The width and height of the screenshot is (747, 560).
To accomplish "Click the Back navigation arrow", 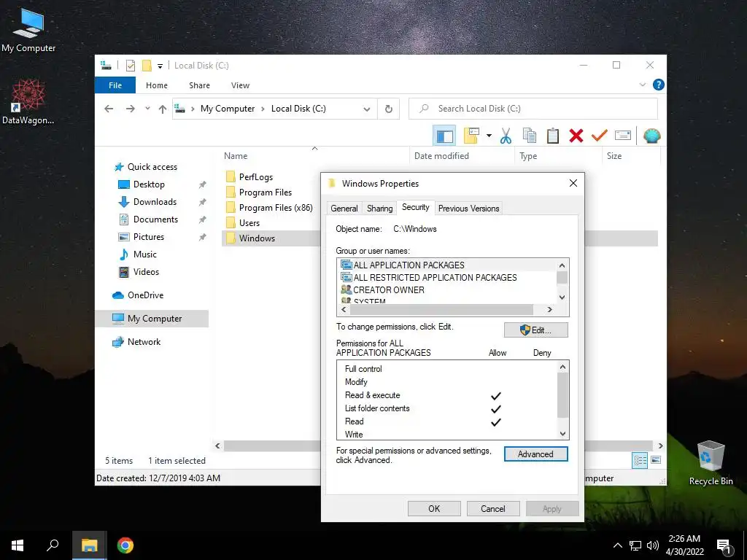I will (x=109, y=109).
